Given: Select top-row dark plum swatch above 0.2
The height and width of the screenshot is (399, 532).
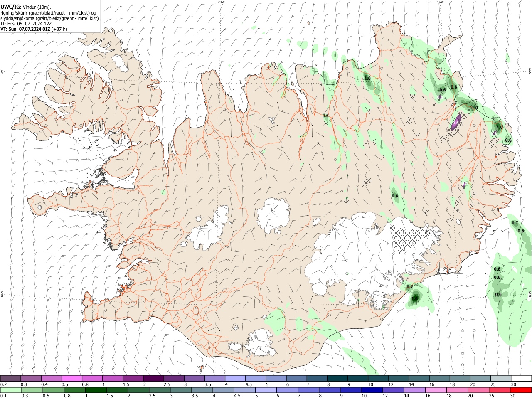Looking at the screenshot, I should coord(10,378).
